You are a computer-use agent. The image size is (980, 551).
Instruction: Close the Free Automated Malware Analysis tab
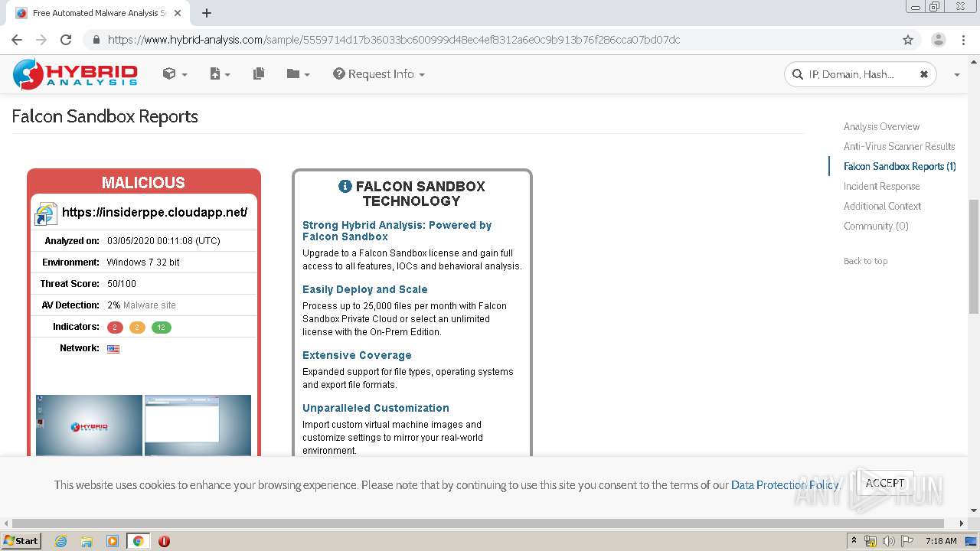click(178, 13)
